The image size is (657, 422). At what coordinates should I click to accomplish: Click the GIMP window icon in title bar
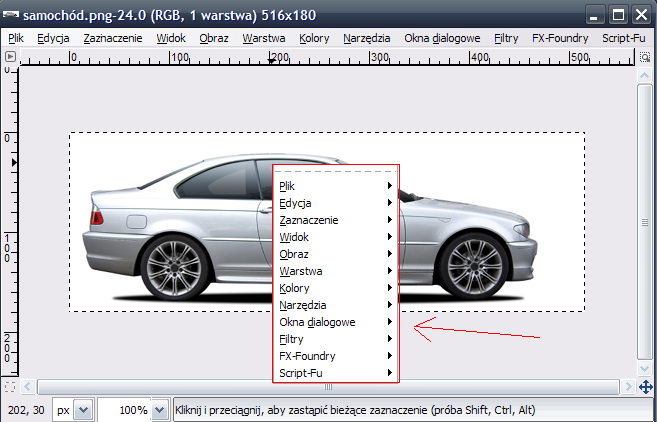coord(11,14)
